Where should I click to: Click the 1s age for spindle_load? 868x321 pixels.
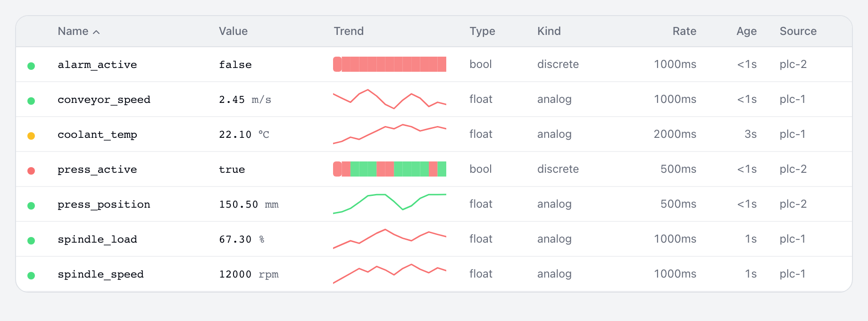click(x=751, y=239)
